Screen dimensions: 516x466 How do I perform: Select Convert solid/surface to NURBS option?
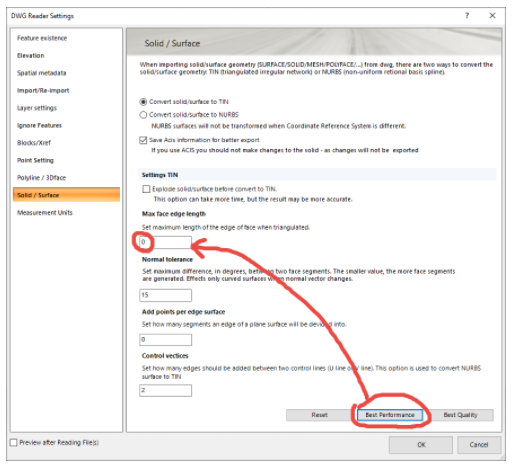[x=143, y=115]
